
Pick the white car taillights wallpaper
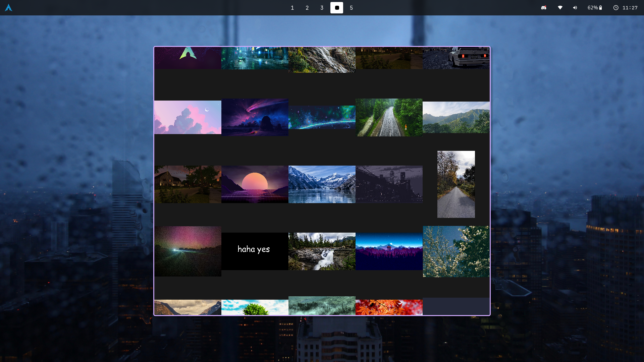click(456, 58)
